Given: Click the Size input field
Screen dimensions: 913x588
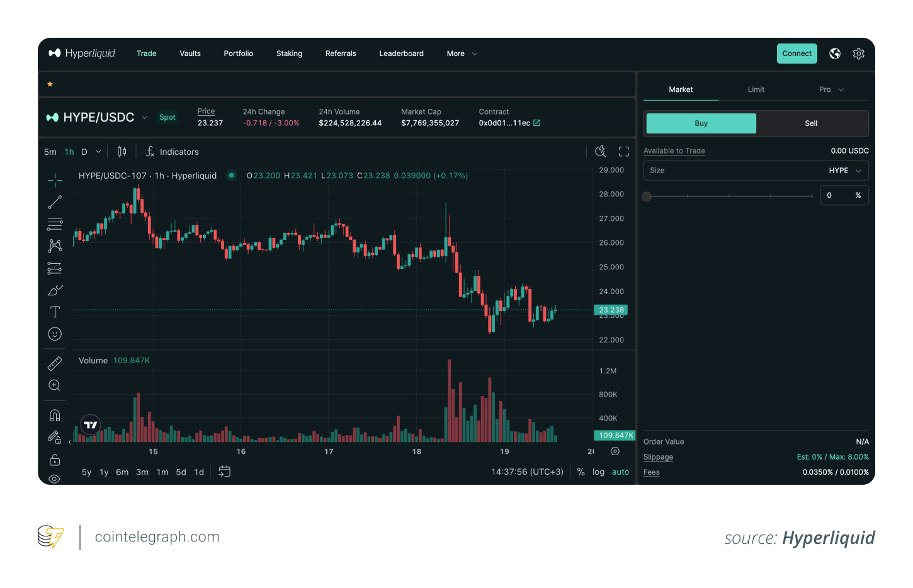Looking at the screenshot, I should click(730, 171).
